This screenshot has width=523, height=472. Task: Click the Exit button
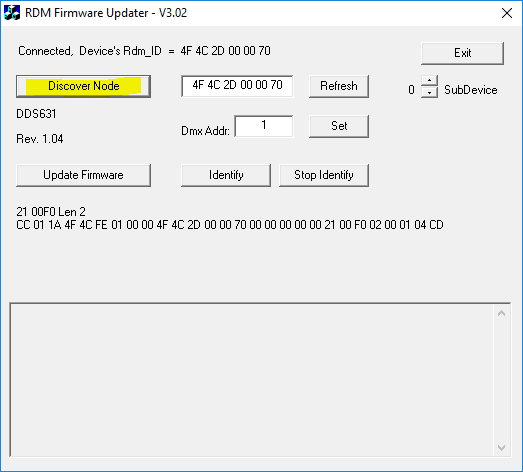tap(462, 53)
